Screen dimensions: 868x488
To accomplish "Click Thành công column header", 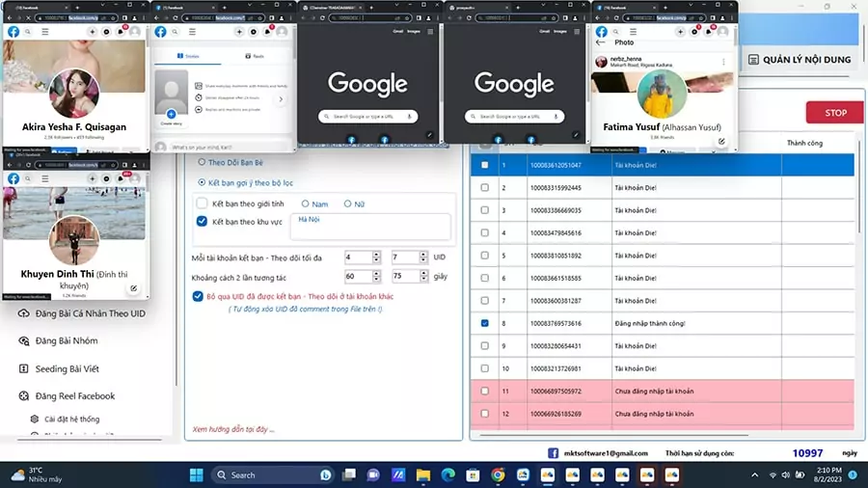I will (x=804, y=143).
